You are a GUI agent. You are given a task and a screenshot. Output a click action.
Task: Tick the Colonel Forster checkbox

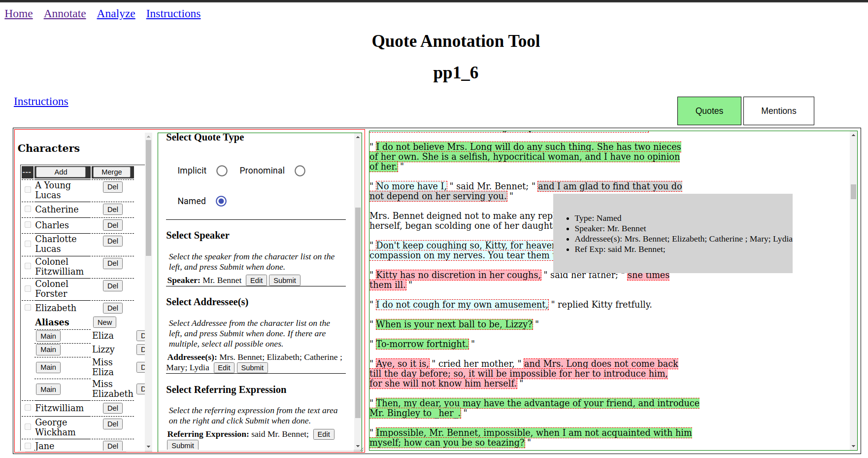pyautogui.click(x=28, y=288)
